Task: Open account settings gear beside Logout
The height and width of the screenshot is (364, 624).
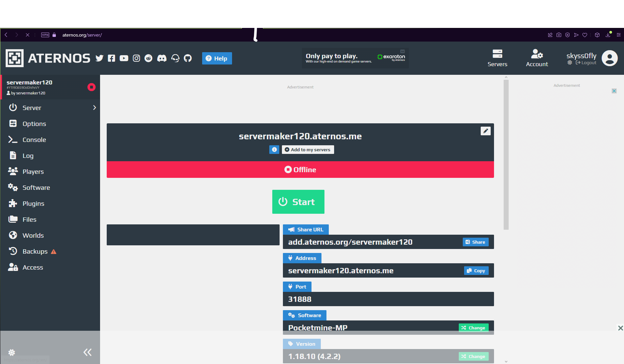Action: (x=570, y=62)
